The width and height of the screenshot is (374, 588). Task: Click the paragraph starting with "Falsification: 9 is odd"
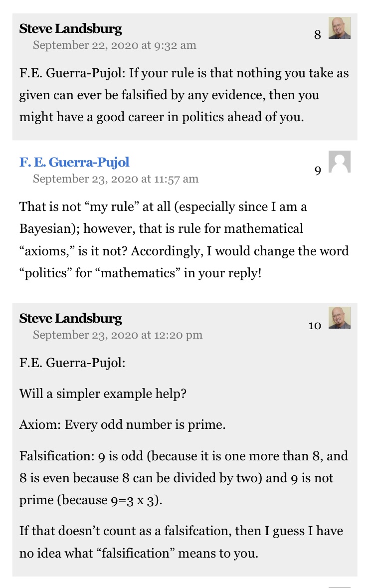(x=184, y=478)
